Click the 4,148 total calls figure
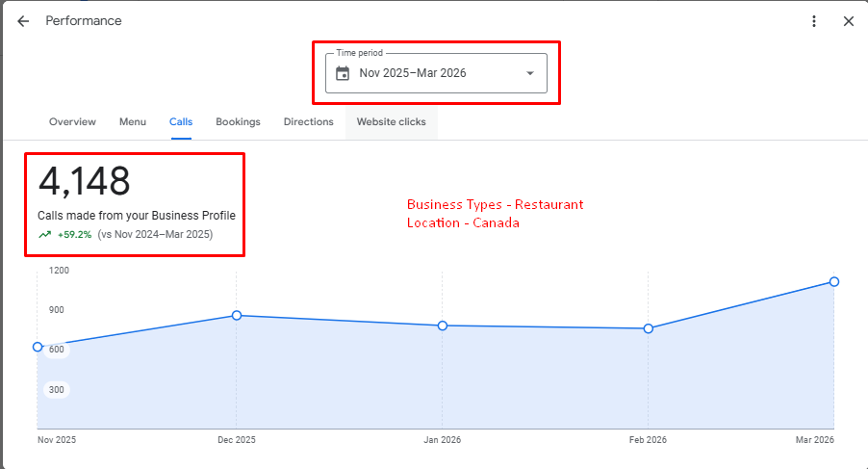Image resolution: width=868 pixels, height=469 pixels. (x=84, y=181)
